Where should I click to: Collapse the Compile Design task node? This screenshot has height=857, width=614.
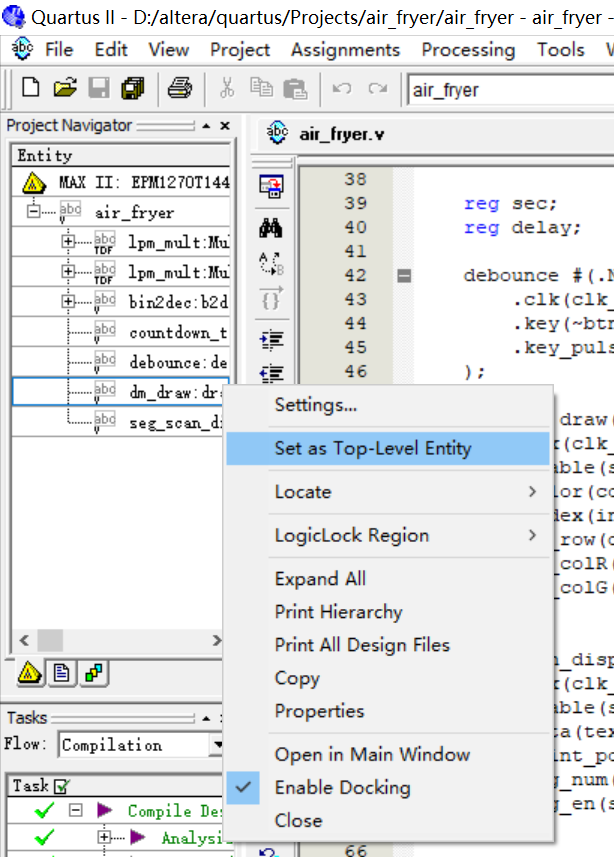[x=75, y=810]
